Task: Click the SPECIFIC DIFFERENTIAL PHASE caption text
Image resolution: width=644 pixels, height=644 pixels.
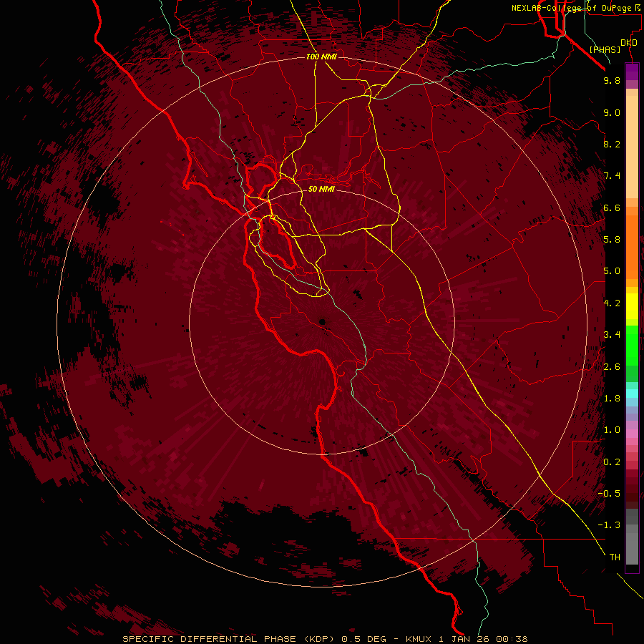Action: point(209,639)
